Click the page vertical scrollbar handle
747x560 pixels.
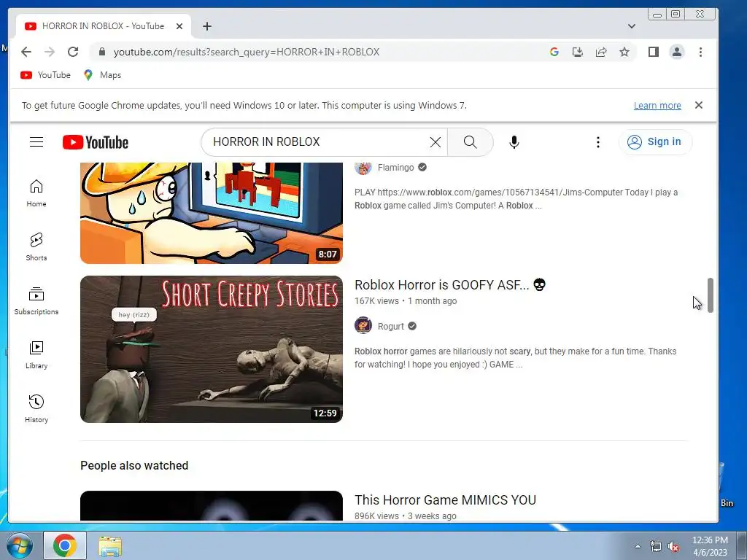tap(711, 295)
